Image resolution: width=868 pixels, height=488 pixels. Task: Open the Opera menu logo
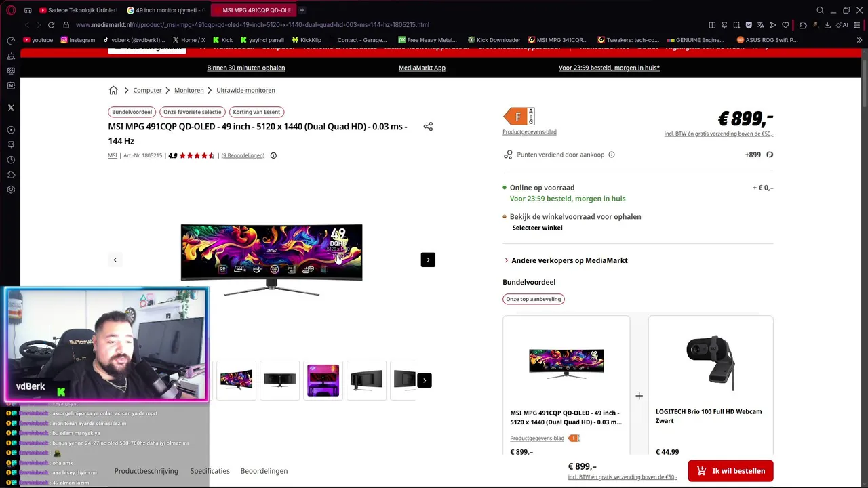tap(11, 10)
